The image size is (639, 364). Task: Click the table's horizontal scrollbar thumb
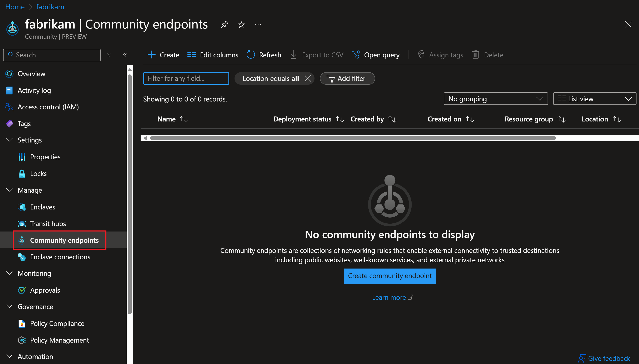(353, 138)
